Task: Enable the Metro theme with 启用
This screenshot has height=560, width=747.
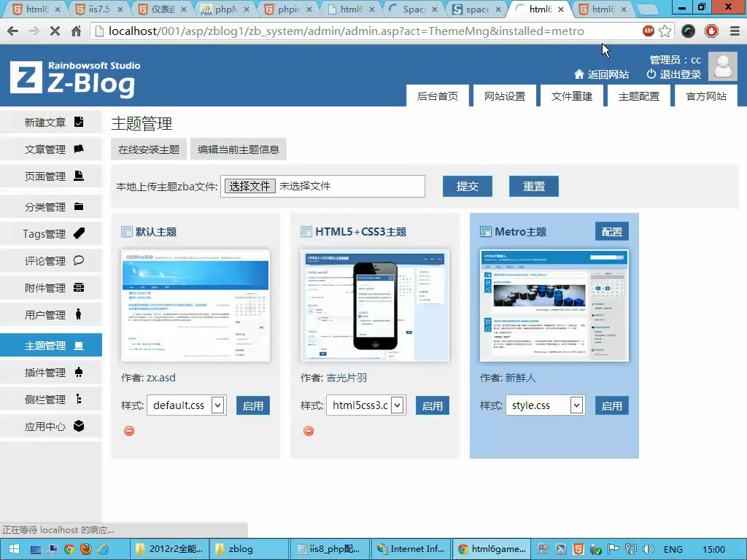Action: click(x=612, y=405)
